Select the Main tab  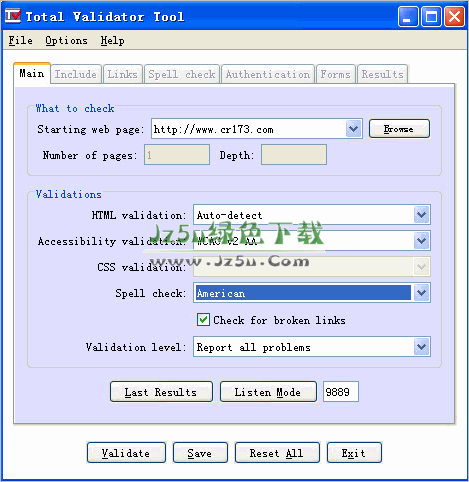tap(32, 73)
